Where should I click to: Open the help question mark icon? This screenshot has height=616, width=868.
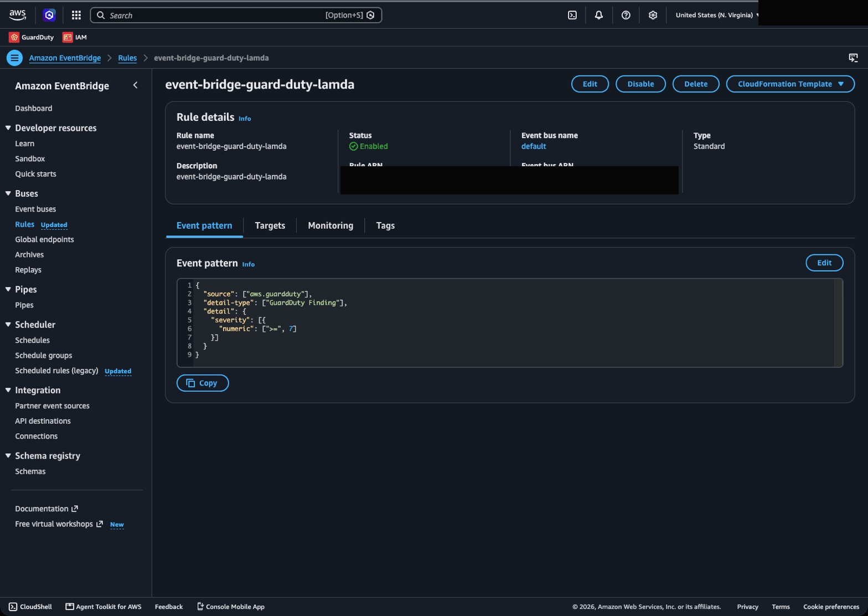point(626,15)
